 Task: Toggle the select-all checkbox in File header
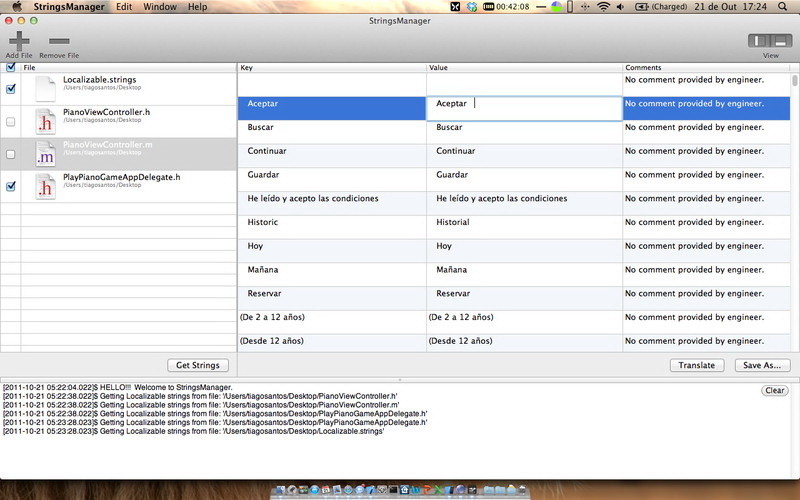[10, 67]
